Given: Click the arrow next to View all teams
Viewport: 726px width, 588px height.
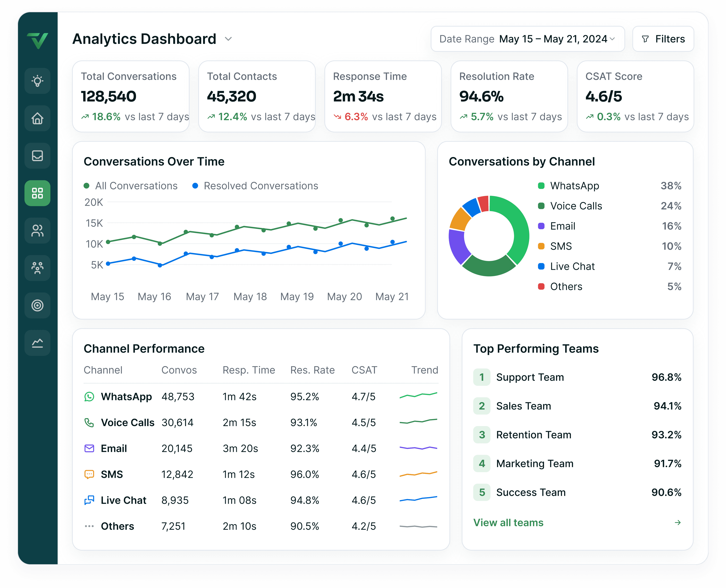Looking at the screenshot, I should coord(678,523).
